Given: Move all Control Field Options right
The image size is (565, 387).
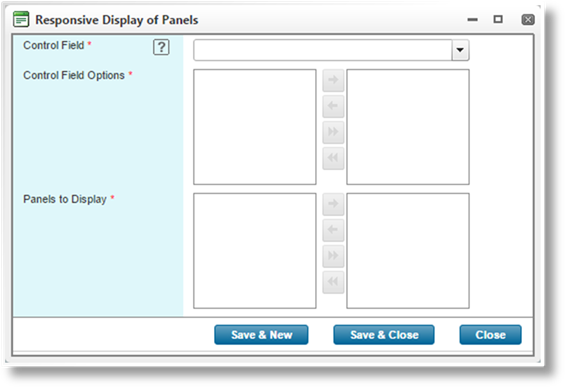Looking at the screenshot, I should (333, 132).
